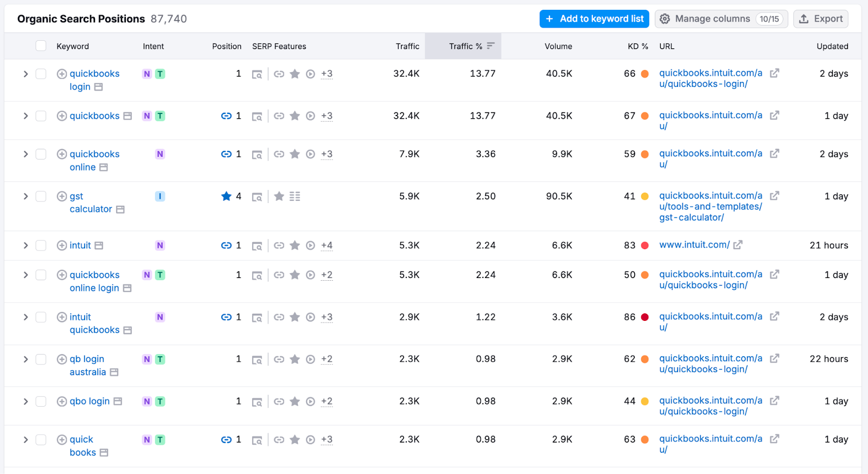Expand the 'intuit' row chevron

coord(25,245)
